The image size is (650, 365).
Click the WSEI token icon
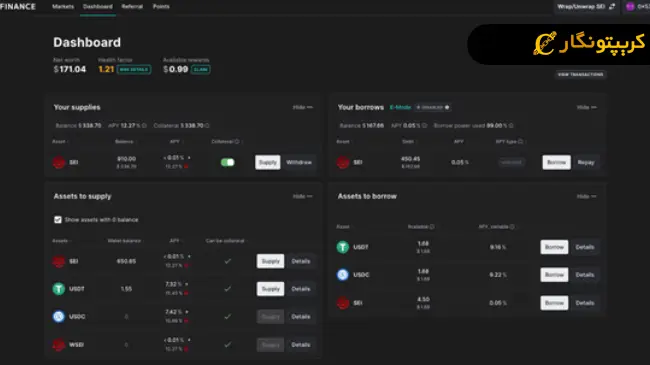point(59,345)
